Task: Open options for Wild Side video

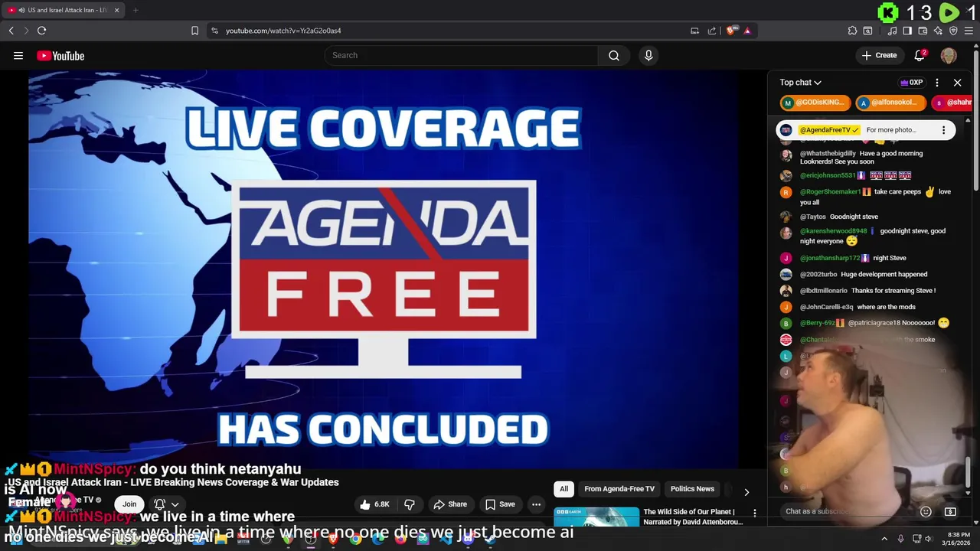Action: click(x=754, y=514)
